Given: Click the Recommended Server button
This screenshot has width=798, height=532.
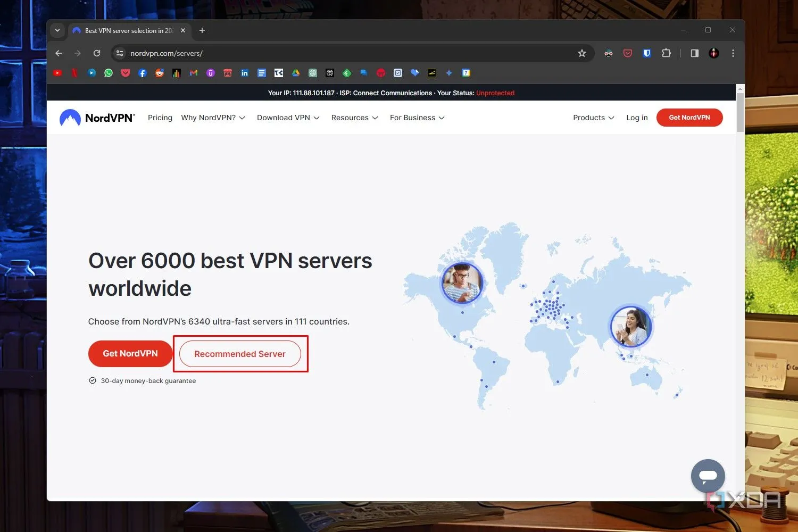Looking at the screenshot, I should click(240, 354).
